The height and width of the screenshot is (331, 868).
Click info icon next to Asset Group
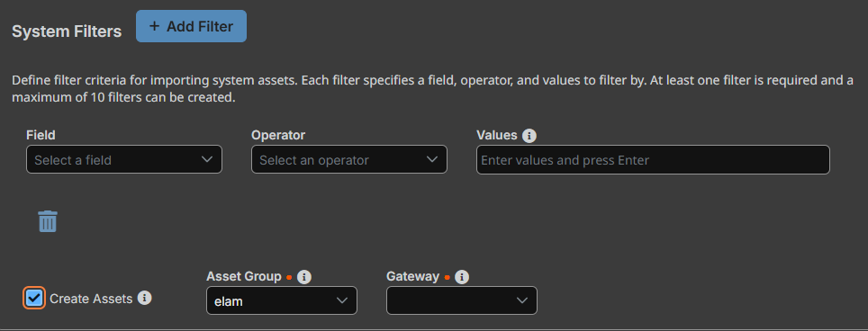304,277
